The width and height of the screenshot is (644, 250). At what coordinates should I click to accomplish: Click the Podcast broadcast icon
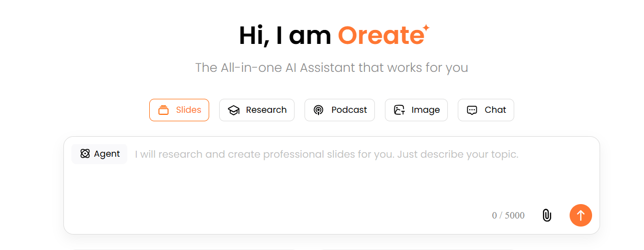click(319, 110)
